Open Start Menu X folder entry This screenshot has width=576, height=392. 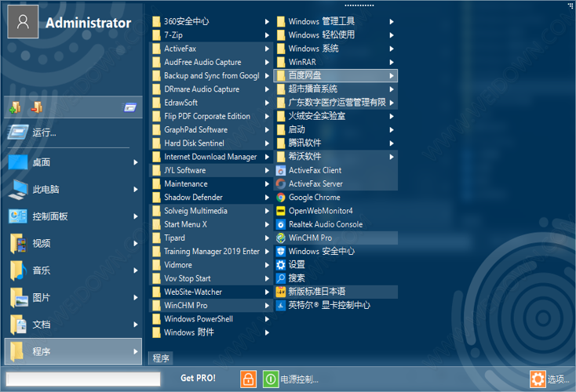pos(211,224)
